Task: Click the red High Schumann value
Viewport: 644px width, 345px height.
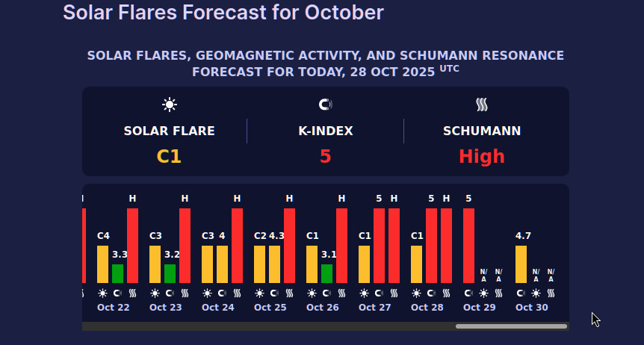Action: (x=481, y=157)
